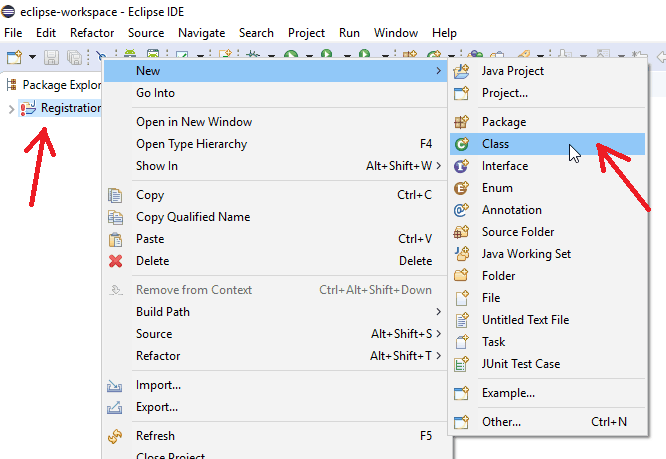Click the Task icon in New submenu

click(462, 342)
